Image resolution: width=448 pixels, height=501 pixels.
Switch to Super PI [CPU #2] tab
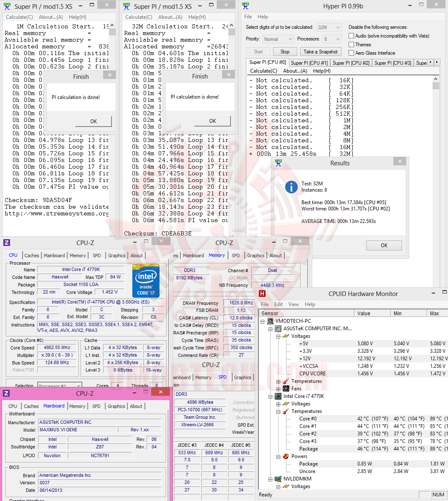(x=351, y=63)
